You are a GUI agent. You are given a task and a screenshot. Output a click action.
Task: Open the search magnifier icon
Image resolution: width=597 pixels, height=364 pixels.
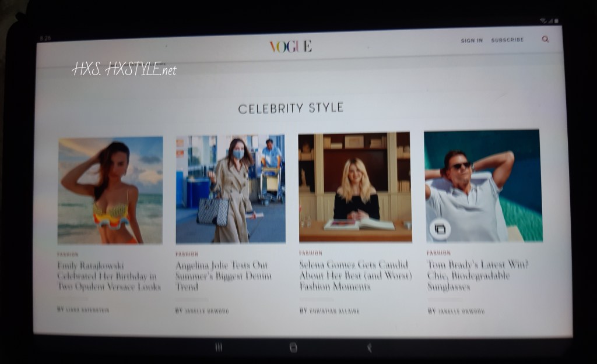click(545, 40)
